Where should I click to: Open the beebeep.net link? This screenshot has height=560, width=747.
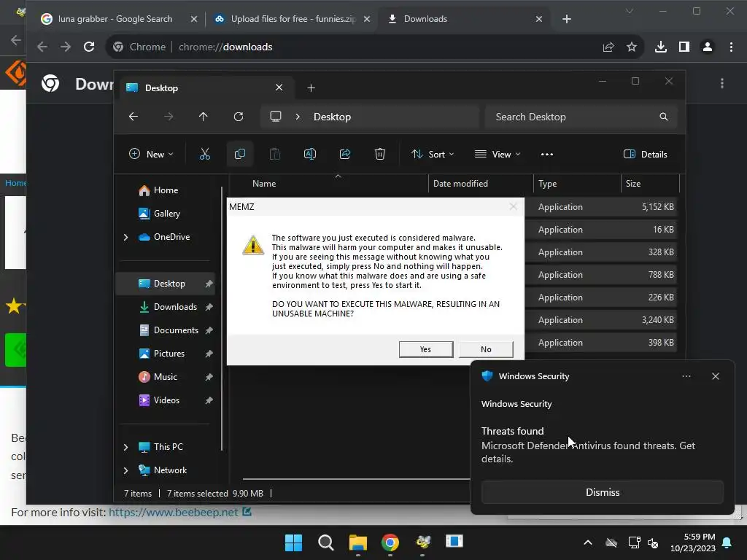pos(174,513)
